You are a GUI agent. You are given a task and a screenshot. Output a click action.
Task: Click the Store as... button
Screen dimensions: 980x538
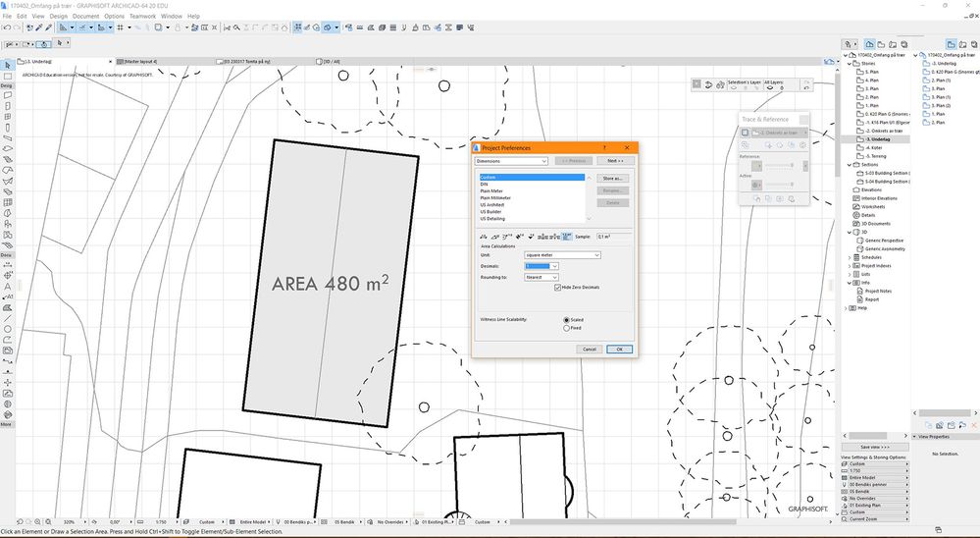pos(612,179)
